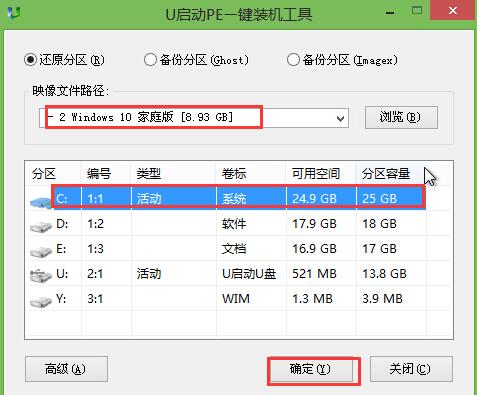This screenshot has height=395, width=477.
Task: Open the image file path dropdown arrow
Action: [340, 118]
